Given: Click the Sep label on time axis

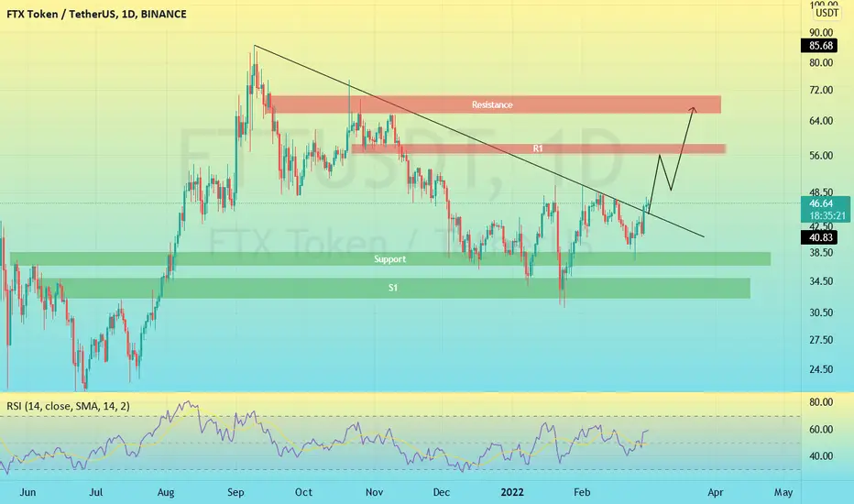Looking at the screenshot, I should 235,492.
